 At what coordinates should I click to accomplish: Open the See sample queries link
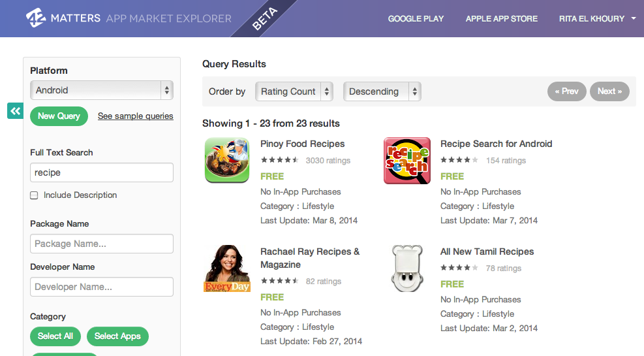pyautogui.click(x=135, y=116)
